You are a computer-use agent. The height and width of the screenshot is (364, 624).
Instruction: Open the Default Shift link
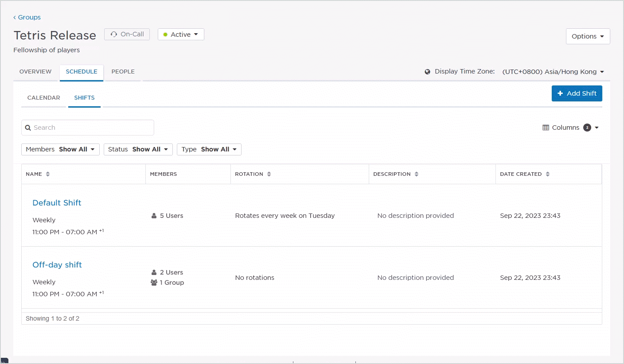click(x=57, y=203)
